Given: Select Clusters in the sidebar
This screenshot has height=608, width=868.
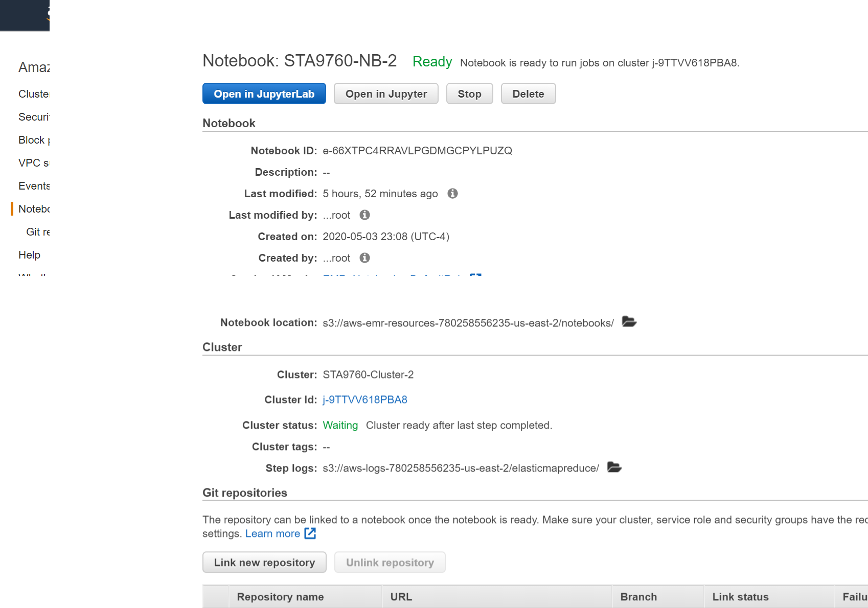Looking at the screenshot, I should tap(34, 94).
